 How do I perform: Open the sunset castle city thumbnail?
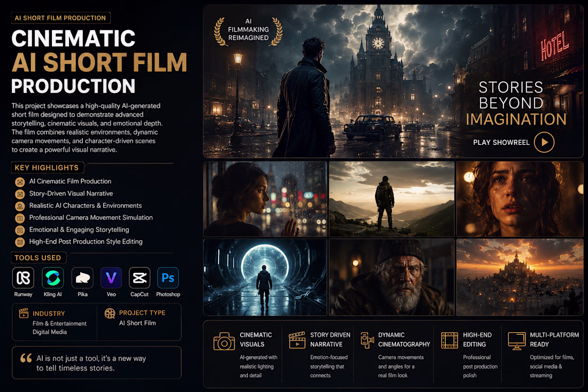[520, 277]
